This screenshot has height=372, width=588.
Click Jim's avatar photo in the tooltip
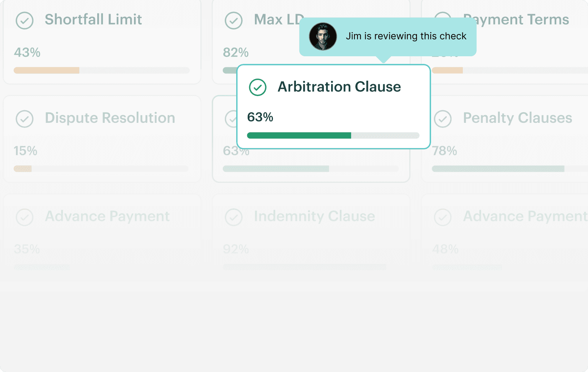click(x=323, y=36)
